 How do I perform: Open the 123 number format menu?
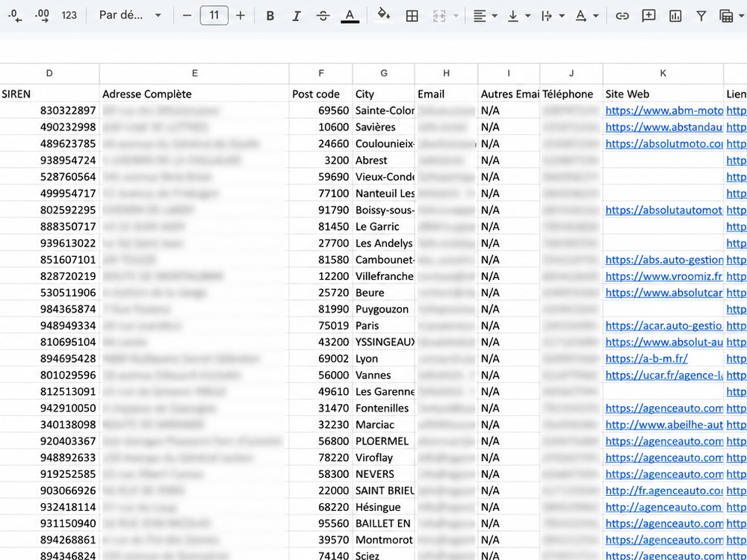(x=69, y=16)
